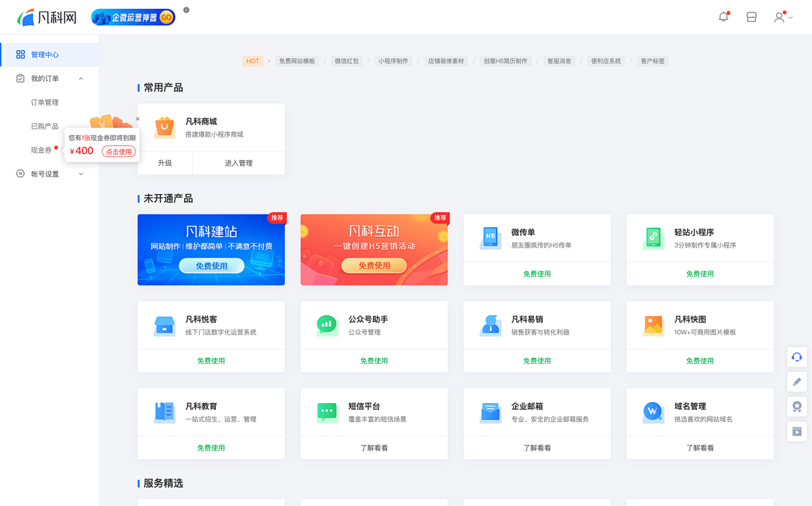The image size is (812, 506).
Task: Click 了解看看 under 企业邮箱
Action: (x=537, y=448)
